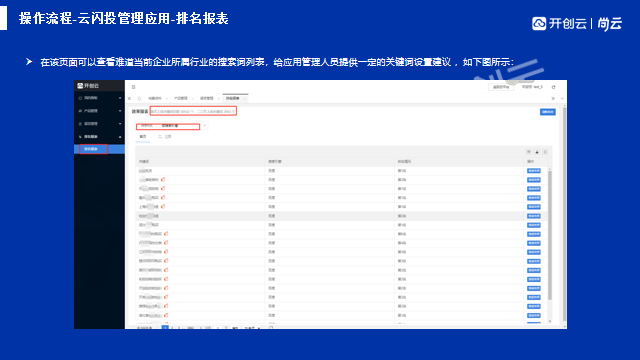Click the home icon in the tab bar
640x360 pixels.
pos(139,98)
